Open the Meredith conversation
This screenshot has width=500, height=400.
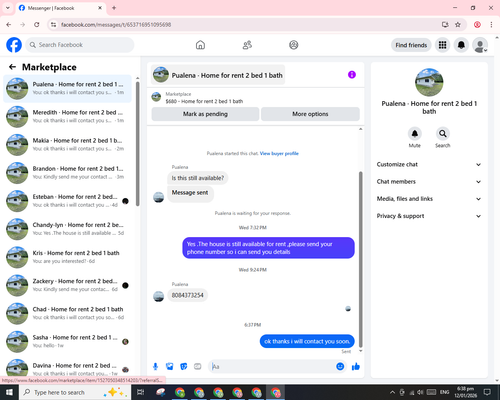[67, 117]
